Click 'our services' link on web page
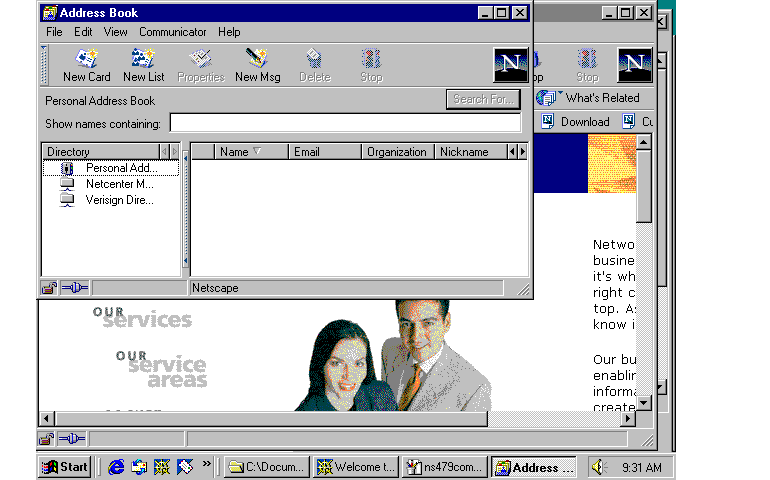Viewport: 770px width, 480px height. [x=142, y=317]
